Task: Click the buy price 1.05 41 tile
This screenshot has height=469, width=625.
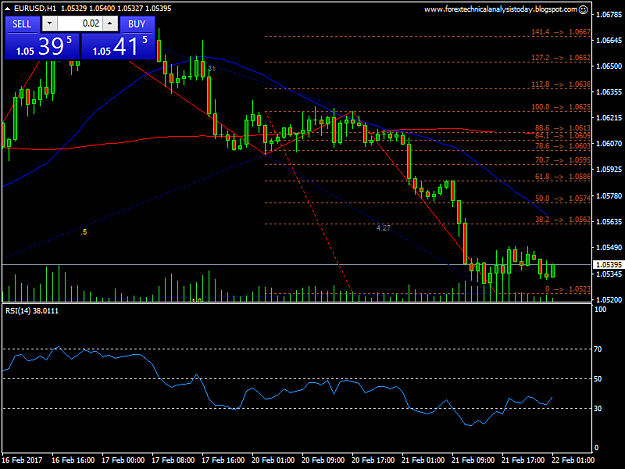Action: 118,46
